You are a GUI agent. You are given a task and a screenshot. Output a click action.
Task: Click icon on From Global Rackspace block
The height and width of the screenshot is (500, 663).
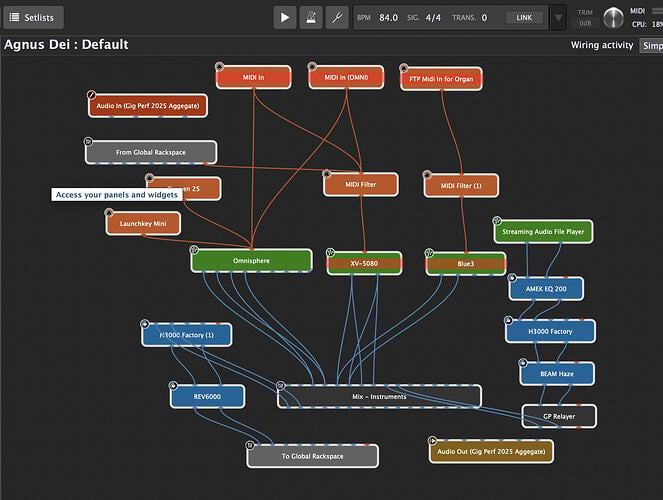pos(88,142)
